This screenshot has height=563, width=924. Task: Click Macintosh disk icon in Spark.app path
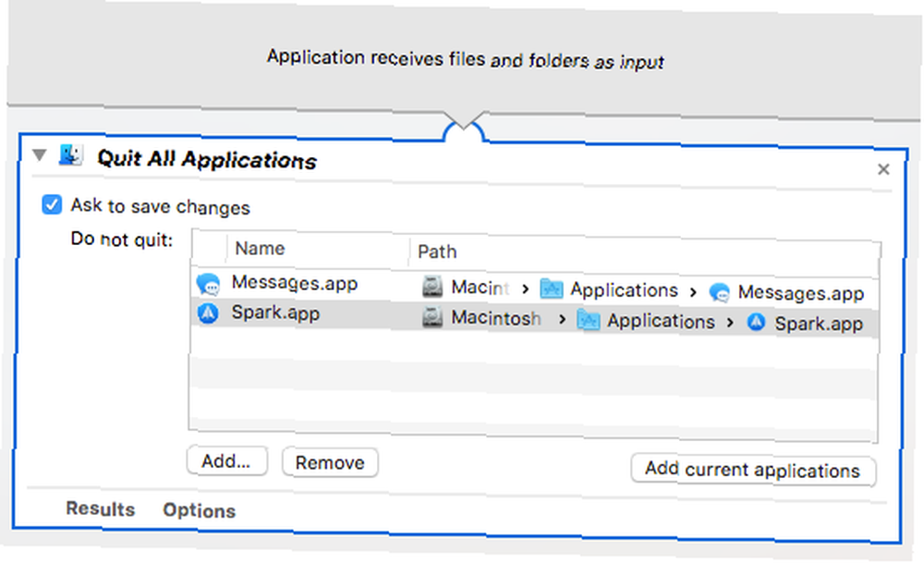pyautogui.click(x=432, y=318)
